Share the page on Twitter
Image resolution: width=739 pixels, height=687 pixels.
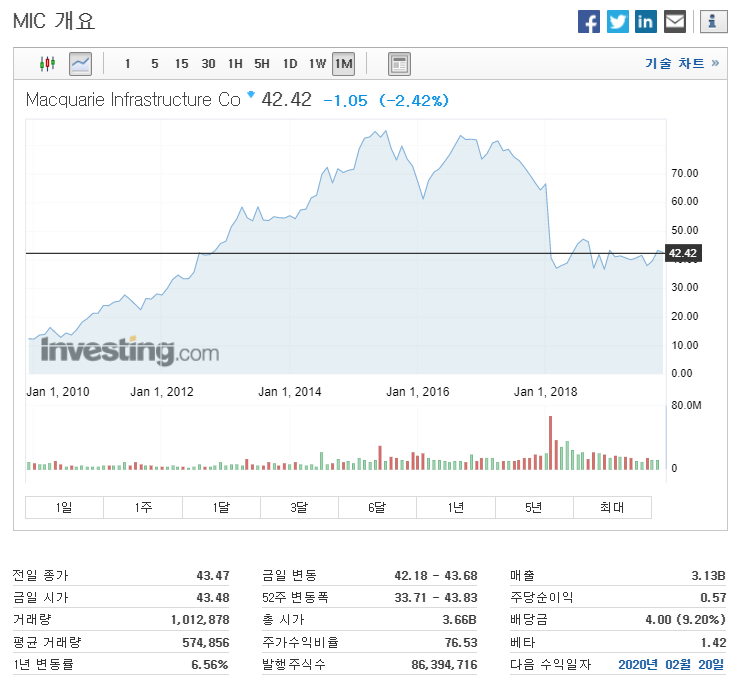tap(617, 22)
